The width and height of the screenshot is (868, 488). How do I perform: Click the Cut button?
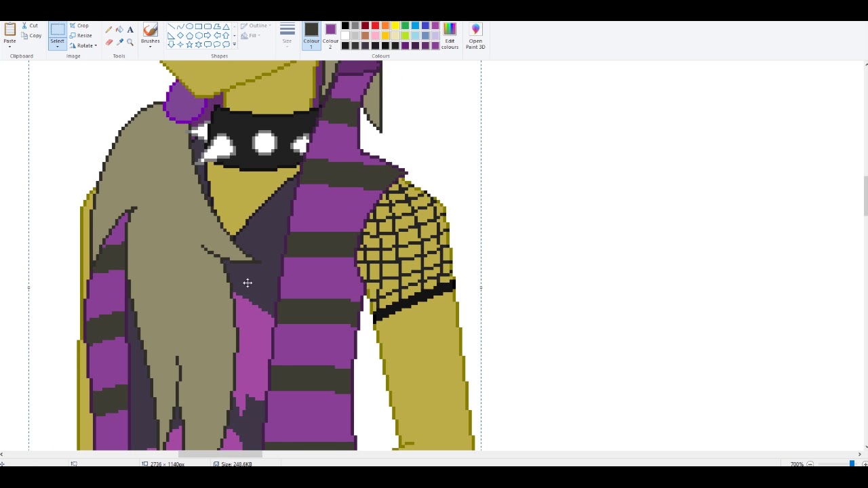30,26
